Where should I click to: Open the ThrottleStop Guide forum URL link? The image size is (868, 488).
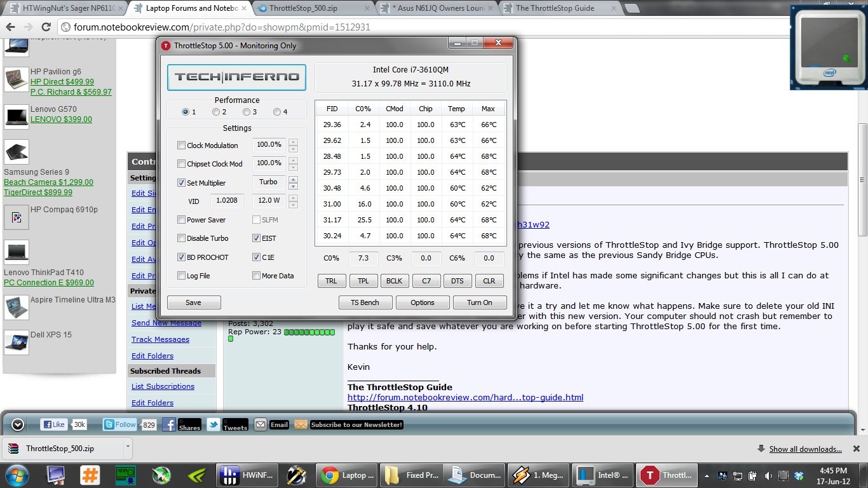(x=465, y=398)
